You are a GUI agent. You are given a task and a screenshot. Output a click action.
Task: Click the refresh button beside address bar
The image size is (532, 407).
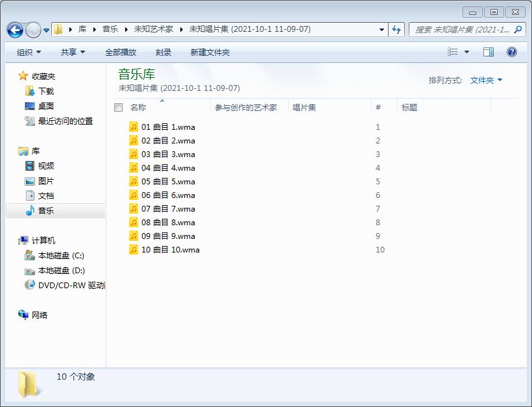coord(396,30)
